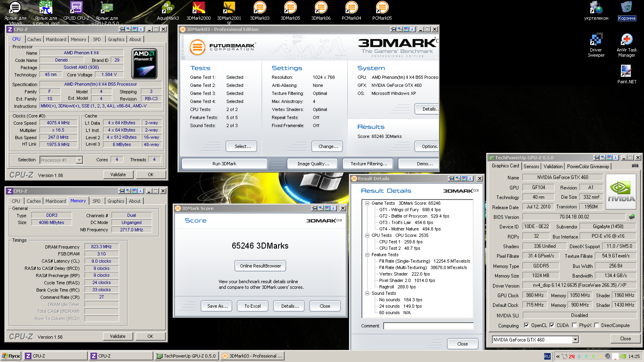The height and width of the screenshot is (362, 644).
Task: Collapse the Game Tests tree node
Action: pyautogui.click(x=367, y=203)
